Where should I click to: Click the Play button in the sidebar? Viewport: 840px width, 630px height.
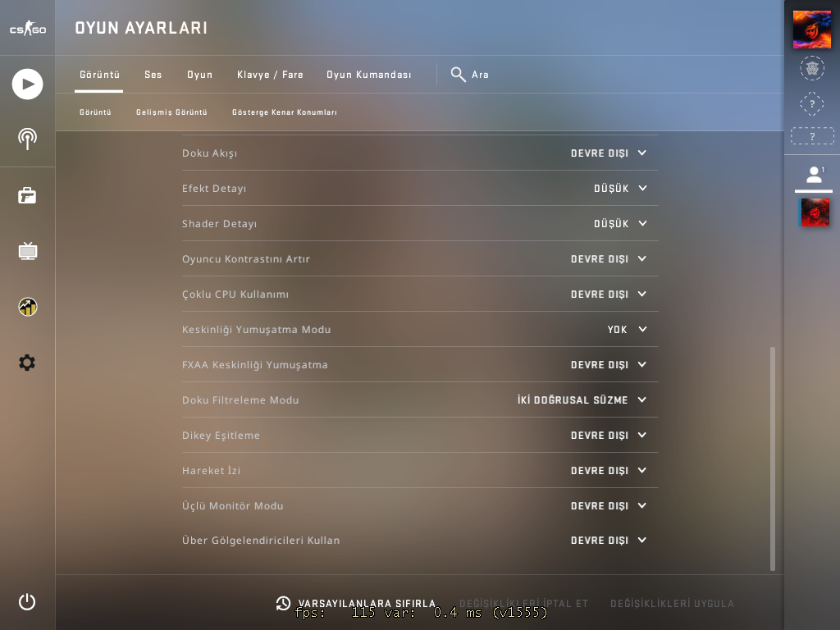27,84
